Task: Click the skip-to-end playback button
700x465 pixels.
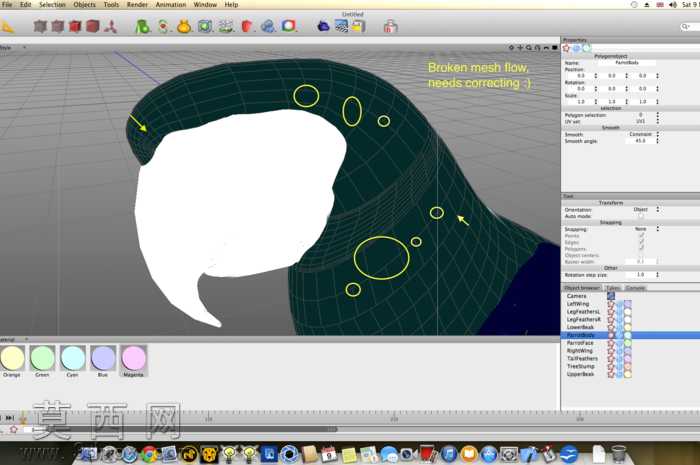Action: click(x=10, y=418)
